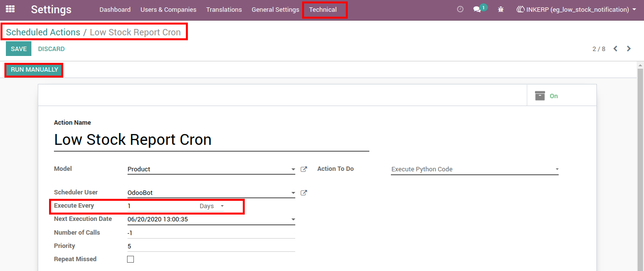Edit the Priority field
Viewport: 644px width, 271px height.
(x=211, y=246)
